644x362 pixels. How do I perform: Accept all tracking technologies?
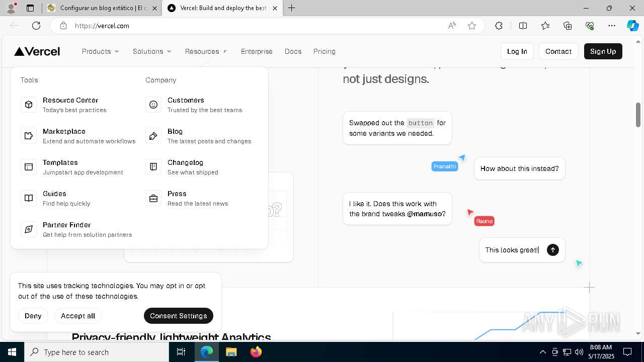click(78, 316)
